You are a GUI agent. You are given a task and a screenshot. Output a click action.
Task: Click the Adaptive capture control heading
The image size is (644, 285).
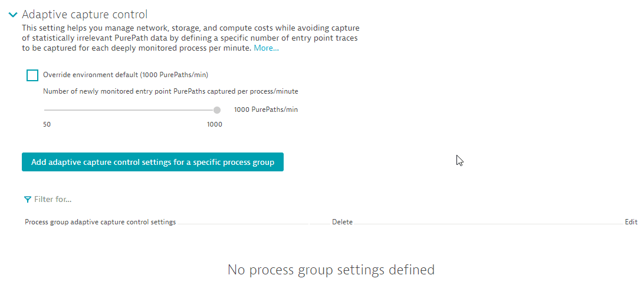tap(84, 14)
